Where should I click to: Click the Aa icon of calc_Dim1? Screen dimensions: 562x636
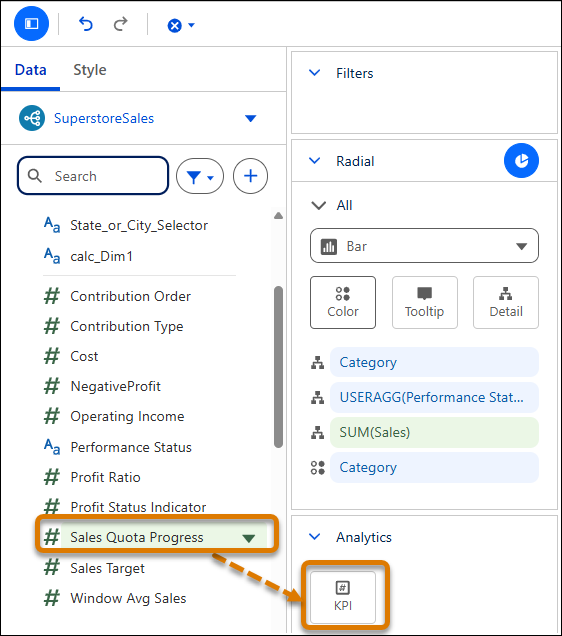[x=52, y=256]
